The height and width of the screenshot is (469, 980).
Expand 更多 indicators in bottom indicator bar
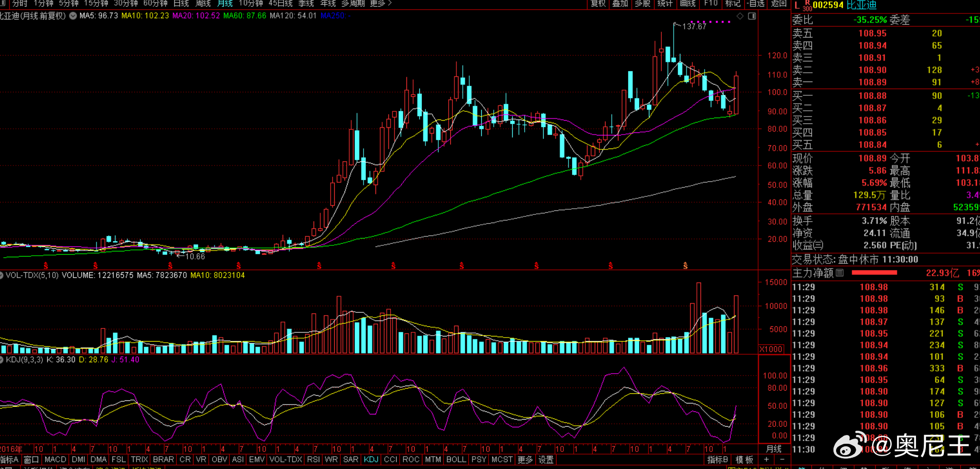tap(525, 459)
